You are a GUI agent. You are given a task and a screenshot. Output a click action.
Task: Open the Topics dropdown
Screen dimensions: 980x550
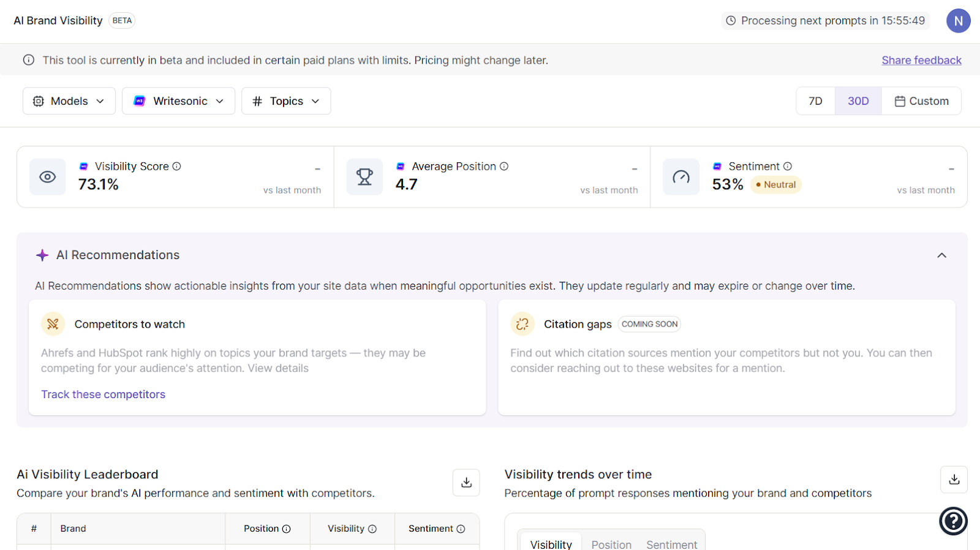click(286, 101)
